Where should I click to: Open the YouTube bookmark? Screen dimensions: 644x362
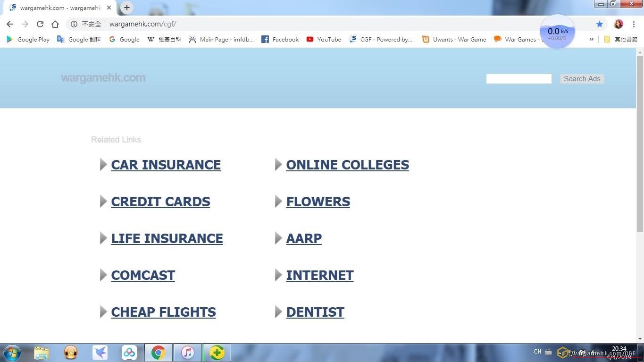tap(324, 39)
